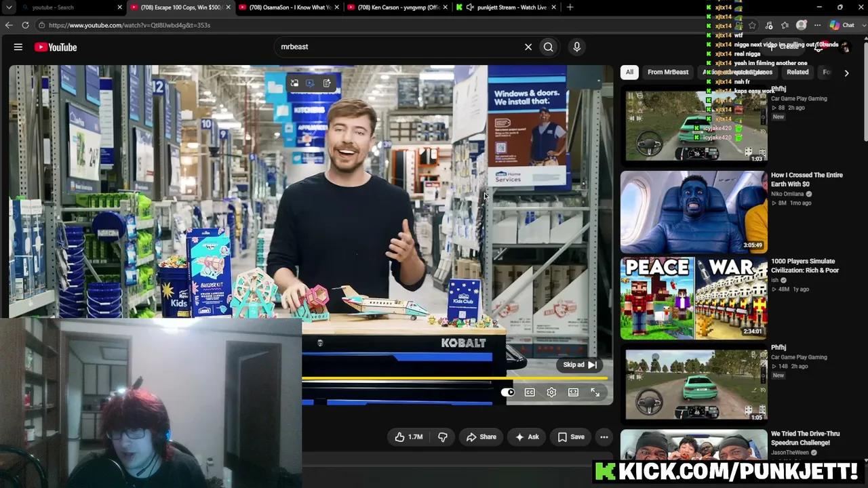Open more actions three-dot menu
The height and width of the screenshot is (488, 868).
[x=604, y=437]
